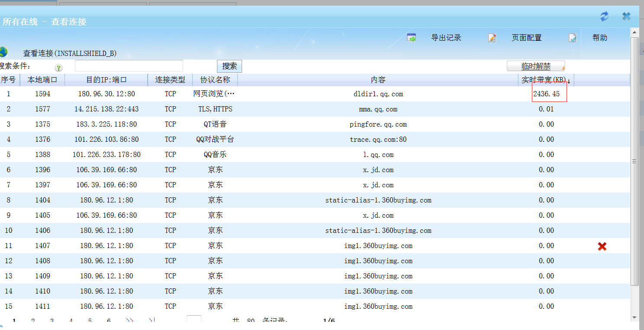Click the blue collapse chevron at bottom-left
Viewport: 644px width, 330px height.
(1, 327)
